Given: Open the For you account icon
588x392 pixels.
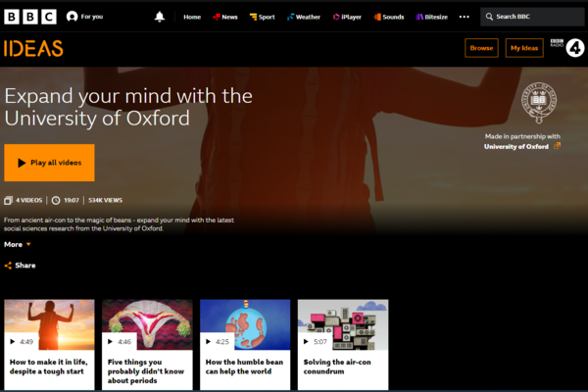Looking at the screenshot, I should 72,17.
